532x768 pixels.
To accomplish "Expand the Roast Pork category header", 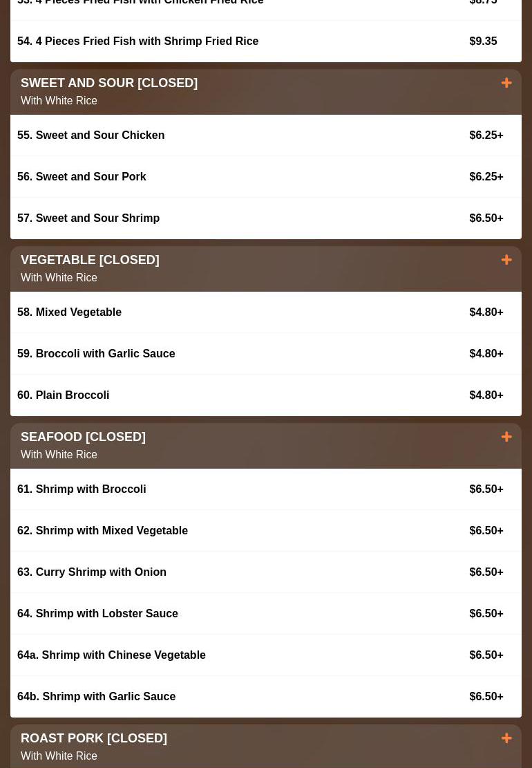I will [x=94, y=738].
